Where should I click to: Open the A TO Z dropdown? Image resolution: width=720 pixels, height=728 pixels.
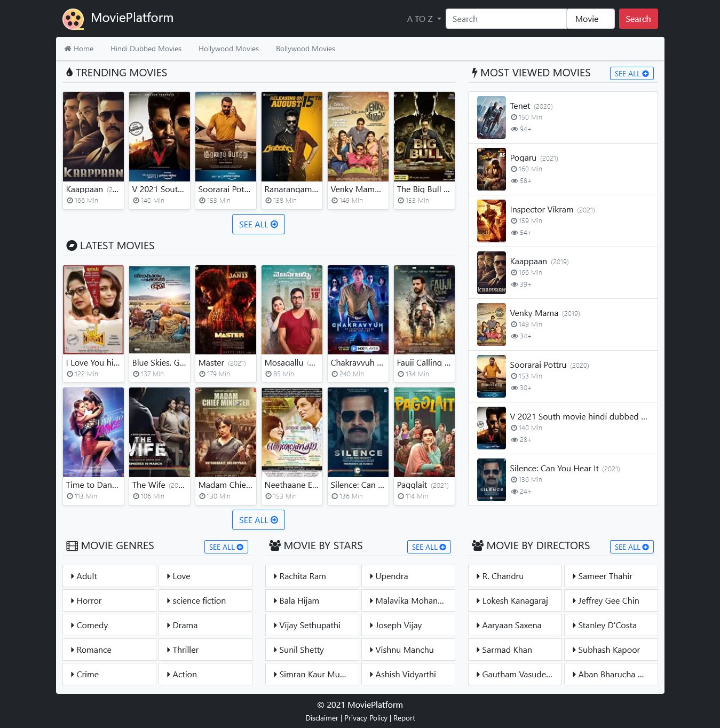(x=424, y=19)
